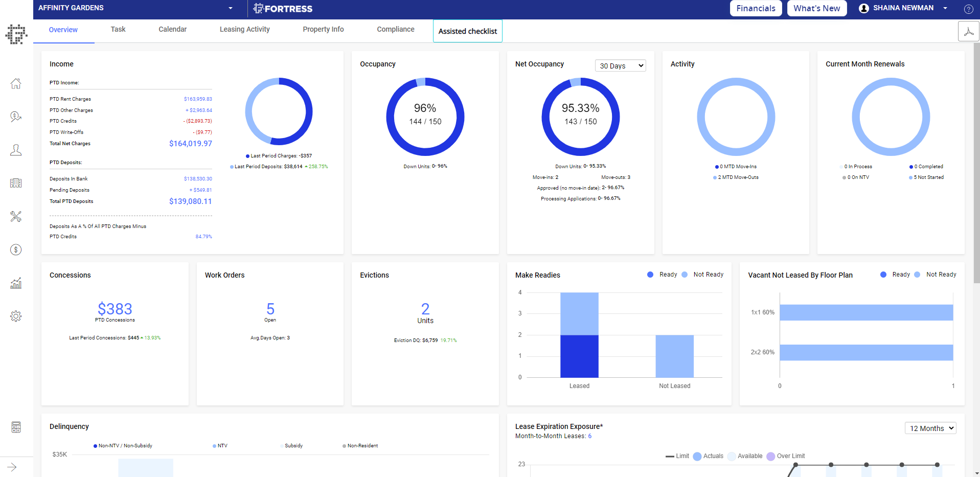Toggle Not Ready legend in Make Readies chart
Image resolution: width=980 pixels, height=477 pixels.
pyautogui.click(x=702, y=275)
